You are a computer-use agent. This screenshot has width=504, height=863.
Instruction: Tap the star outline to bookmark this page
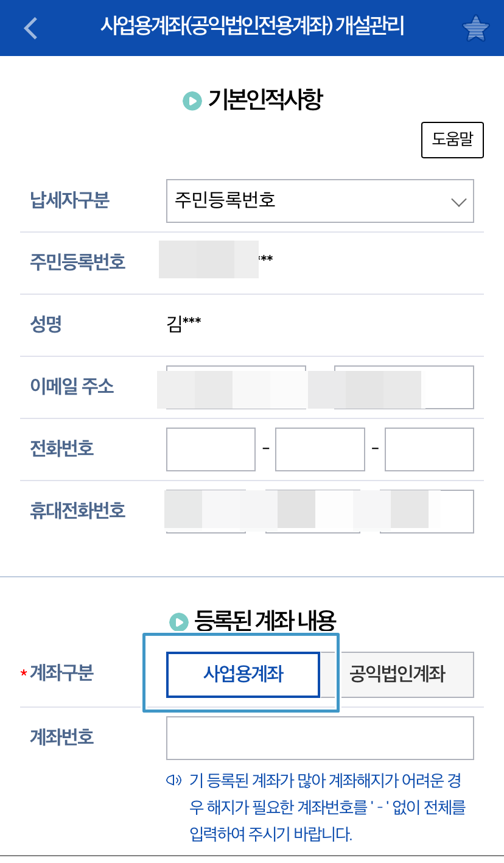(x=475, y=28)
